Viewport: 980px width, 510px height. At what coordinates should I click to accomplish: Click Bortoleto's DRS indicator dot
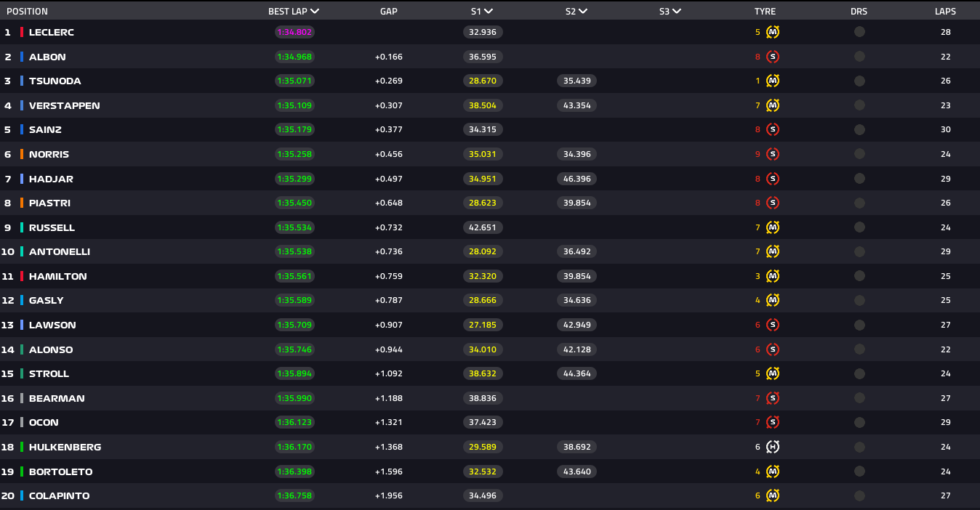click(x=859, y=471)
